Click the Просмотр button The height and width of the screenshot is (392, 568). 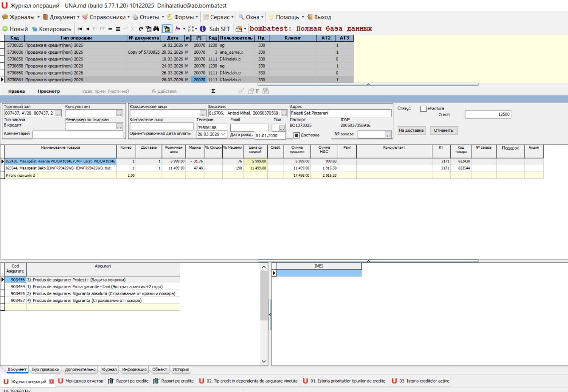(49, 91)
